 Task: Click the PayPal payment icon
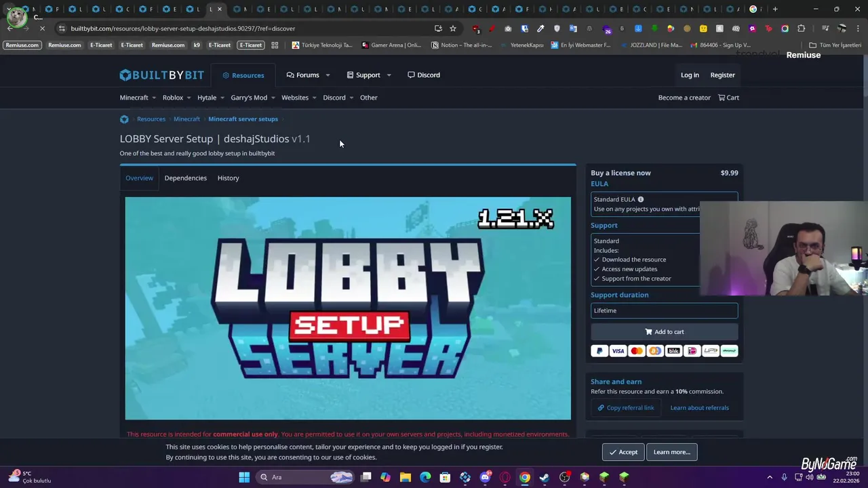pos(599,351)
